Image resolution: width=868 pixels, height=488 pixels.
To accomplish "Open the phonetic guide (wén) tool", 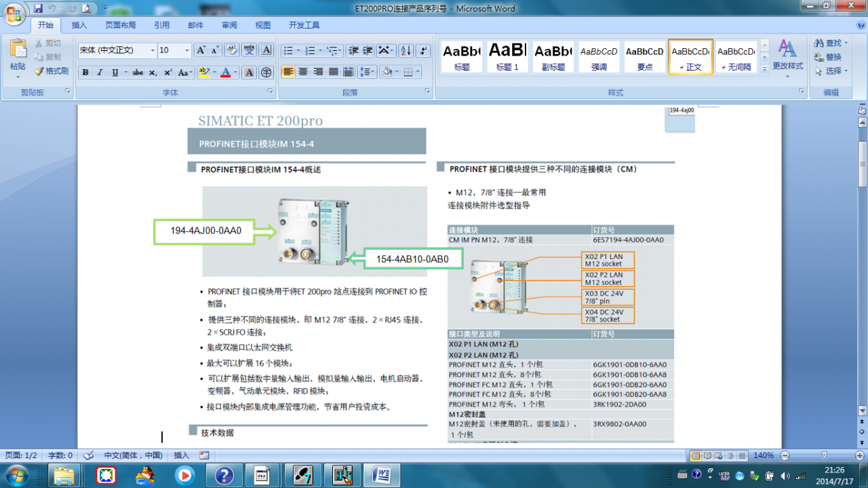I will [250, 50].
